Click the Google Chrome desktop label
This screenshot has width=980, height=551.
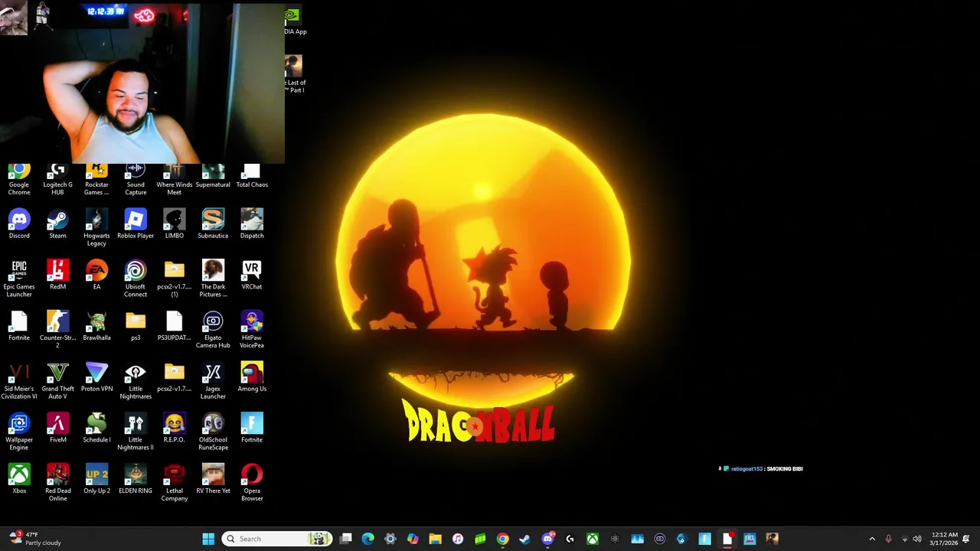(x=19, y=188)
